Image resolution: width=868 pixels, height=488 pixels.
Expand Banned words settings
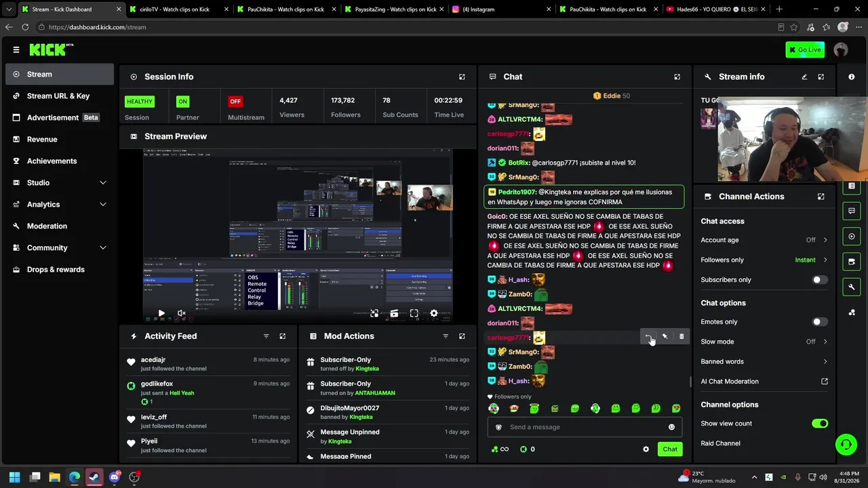pos(764,361)
